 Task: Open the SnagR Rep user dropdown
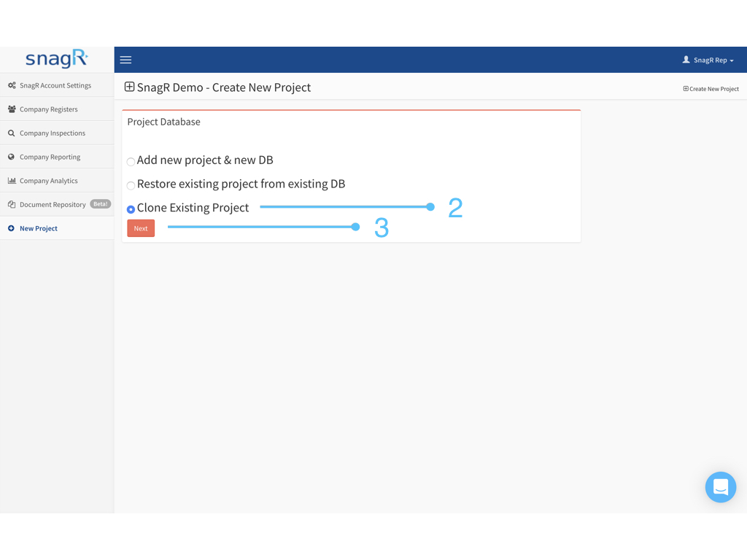pyautogui.click(x=708, y=60)
